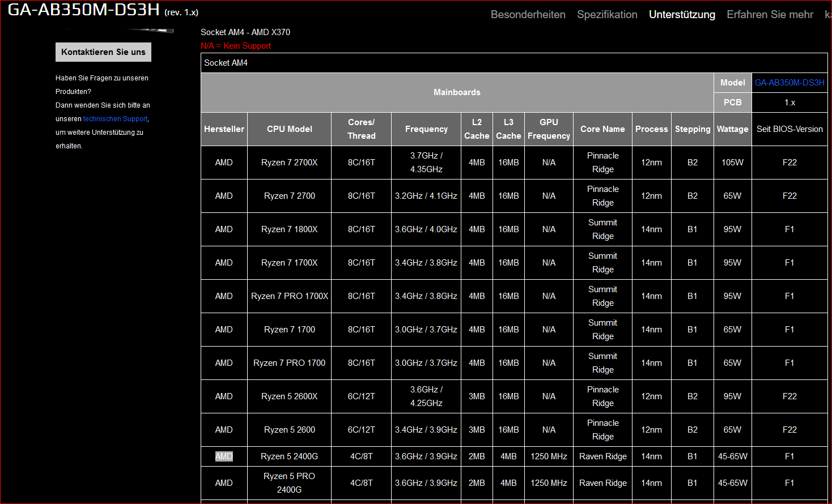Click the Summit Ridge cell for Ryzen 7 1700
Screen dimensions: 832x504
[x=602, y=330]
